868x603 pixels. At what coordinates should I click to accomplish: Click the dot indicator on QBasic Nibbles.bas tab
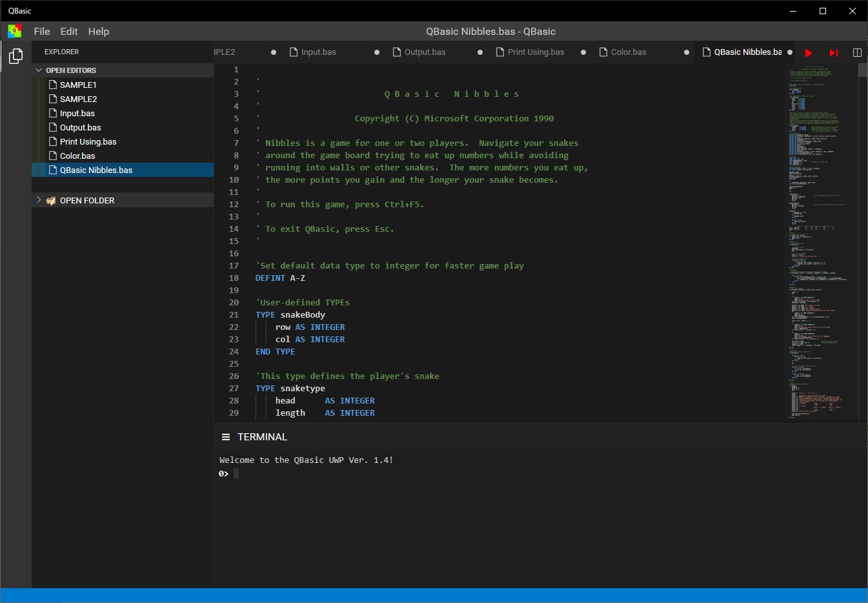(x=790, y=52)
